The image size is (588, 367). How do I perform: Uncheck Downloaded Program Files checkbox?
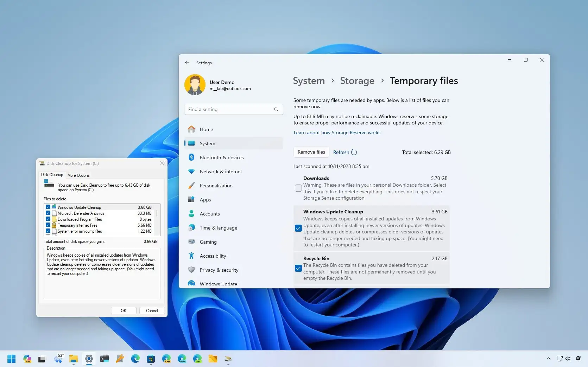point(48,219)
